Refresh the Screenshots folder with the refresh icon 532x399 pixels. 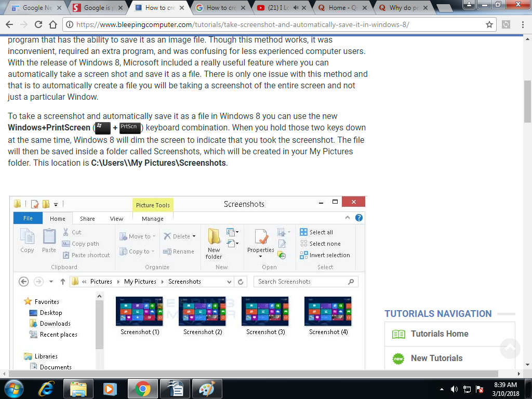click(x=240, y=281)
